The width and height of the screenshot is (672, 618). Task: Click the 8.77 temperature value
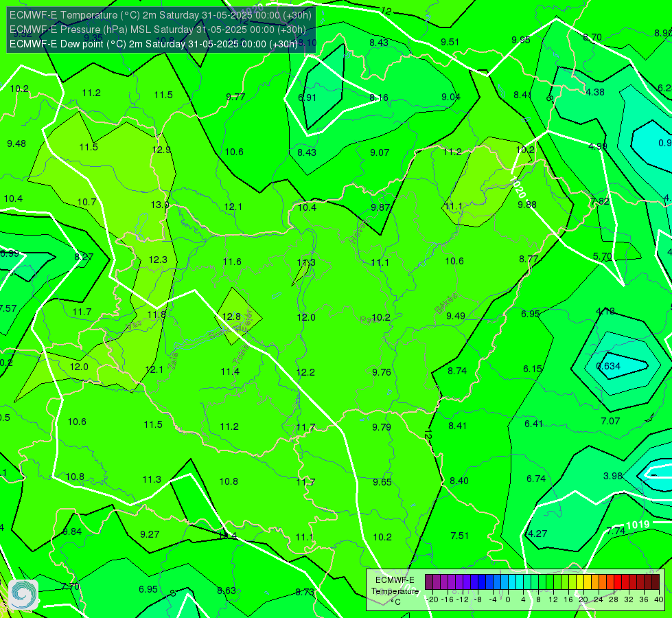529,259
